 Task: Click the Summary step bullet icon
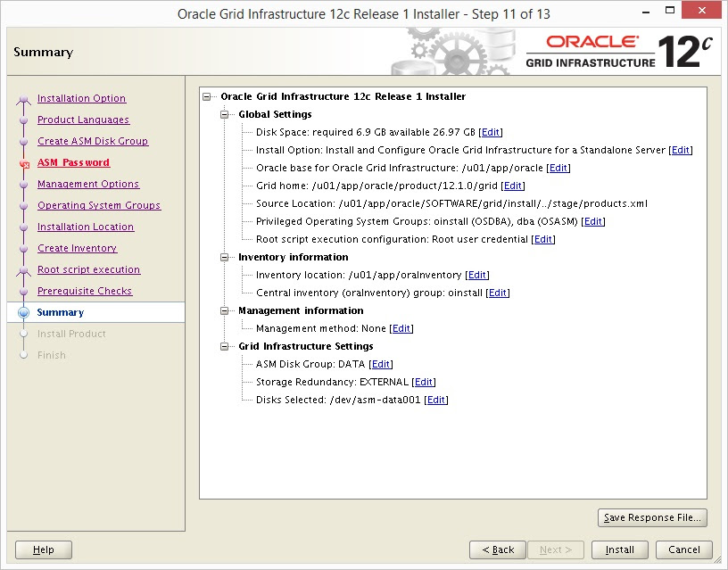[24, 312]
